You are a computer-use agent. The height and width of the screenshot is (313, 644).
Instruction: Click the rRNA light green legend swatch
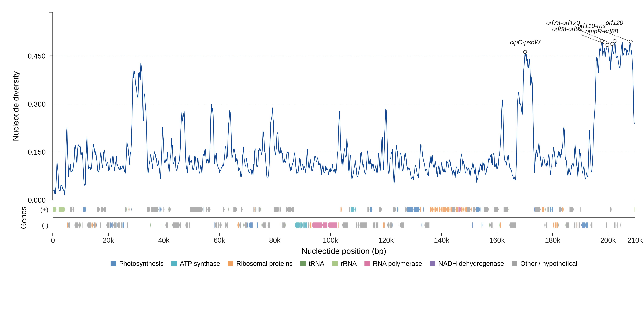coord(335,264)
